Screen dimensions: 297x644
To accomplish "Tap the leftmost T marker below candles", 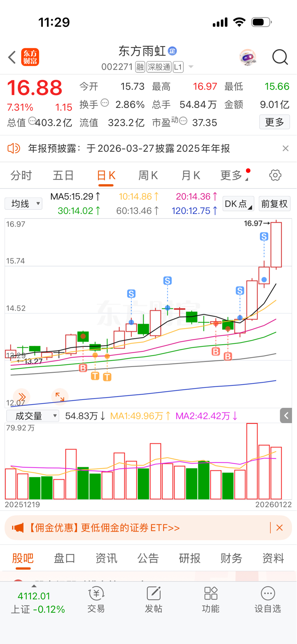I will click(95, 376).
